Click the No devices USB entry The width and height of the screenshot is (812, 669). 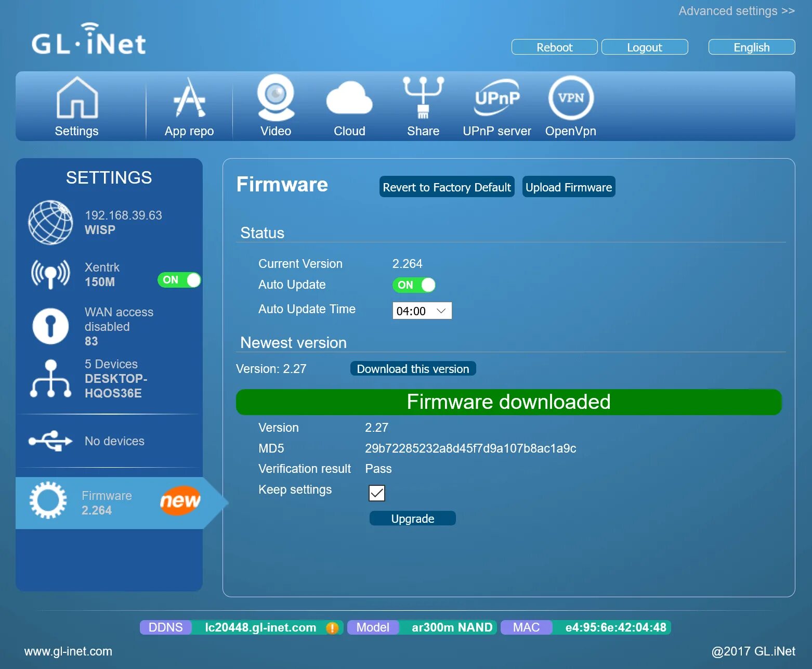pos(114,441)
